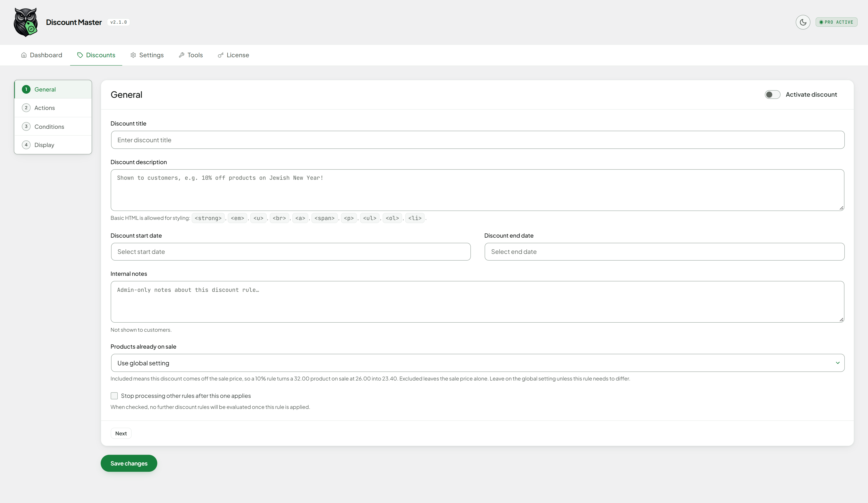Click the Internal notes textarea
868x503 pixels.
coord(477,302)
